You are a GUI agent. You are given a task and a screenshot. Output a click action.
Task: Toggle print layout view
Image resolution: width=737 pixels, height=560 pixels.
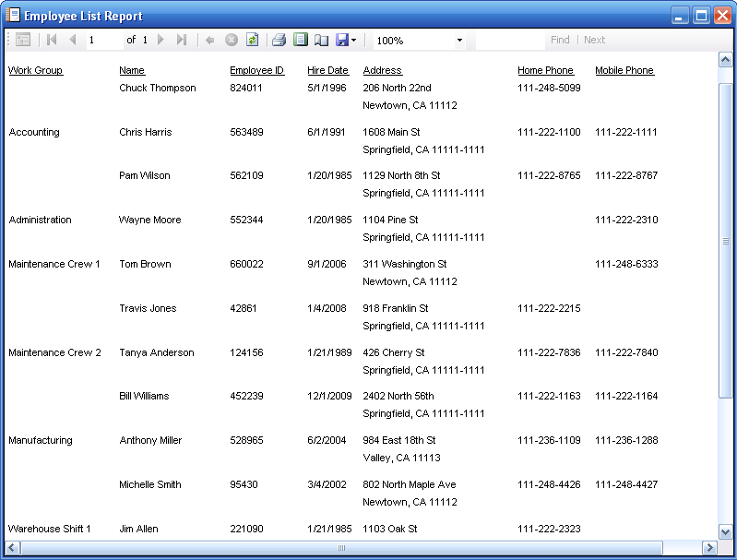300,40
